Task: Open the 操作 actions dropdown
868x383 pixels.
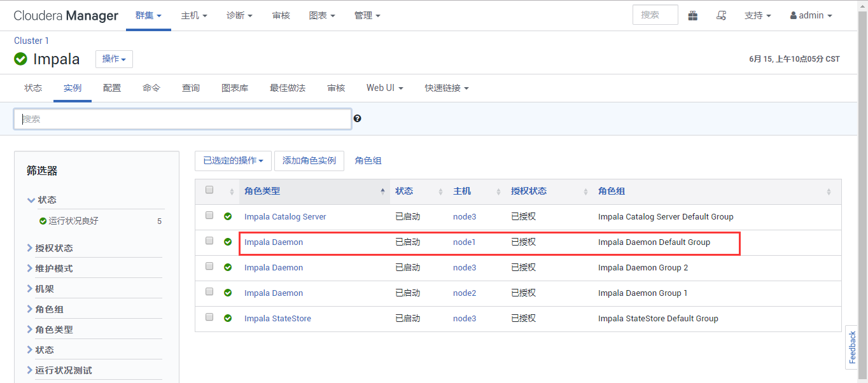Action: point(114,59)
